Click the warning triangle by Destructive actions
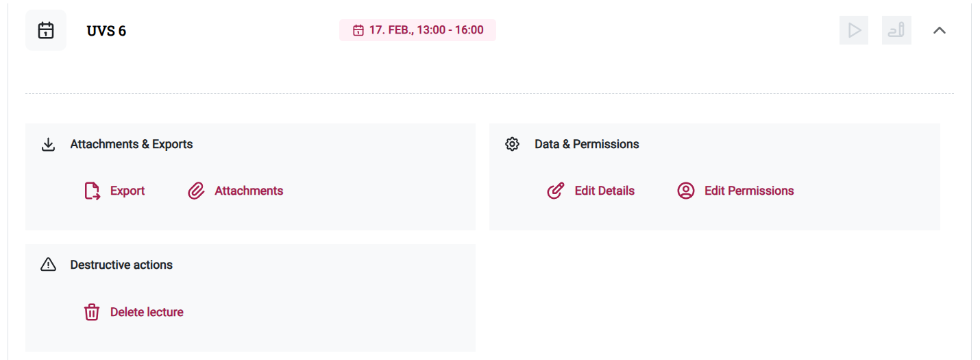The height and width of the screenshot is (360, 980). (x=48, y=265)
